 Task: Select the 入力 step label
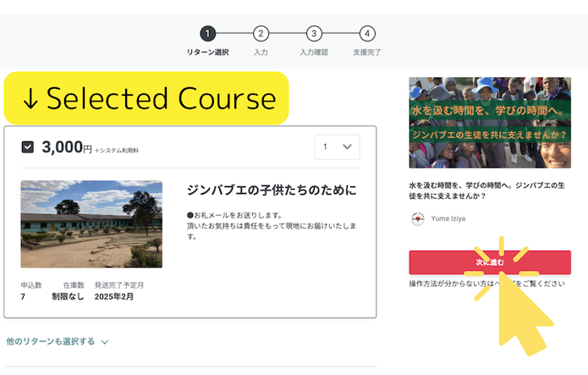click(261, 52)
